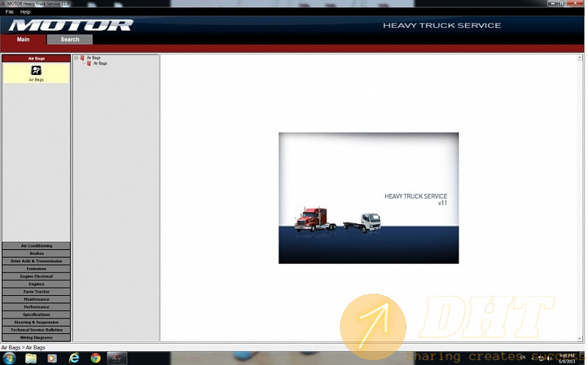Open the Specifications category

point(36,315)
